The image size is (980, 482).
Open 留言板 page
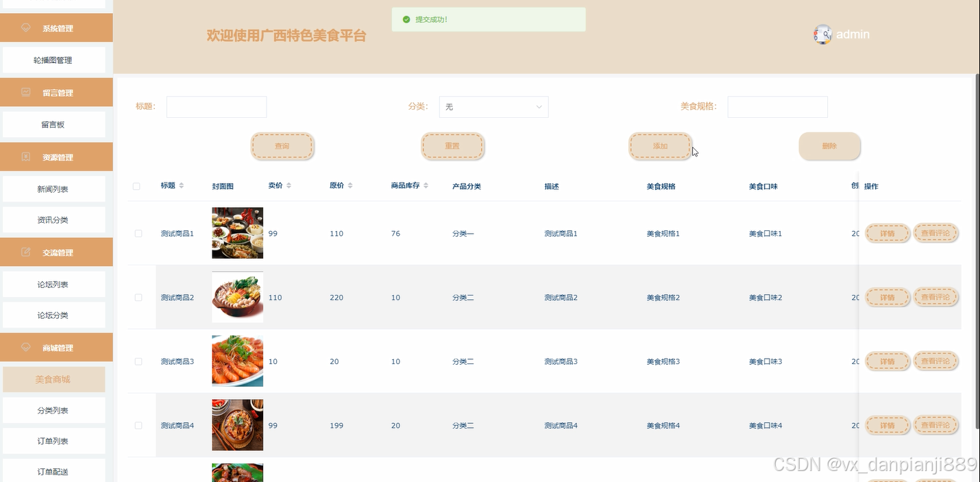point(53,125)
